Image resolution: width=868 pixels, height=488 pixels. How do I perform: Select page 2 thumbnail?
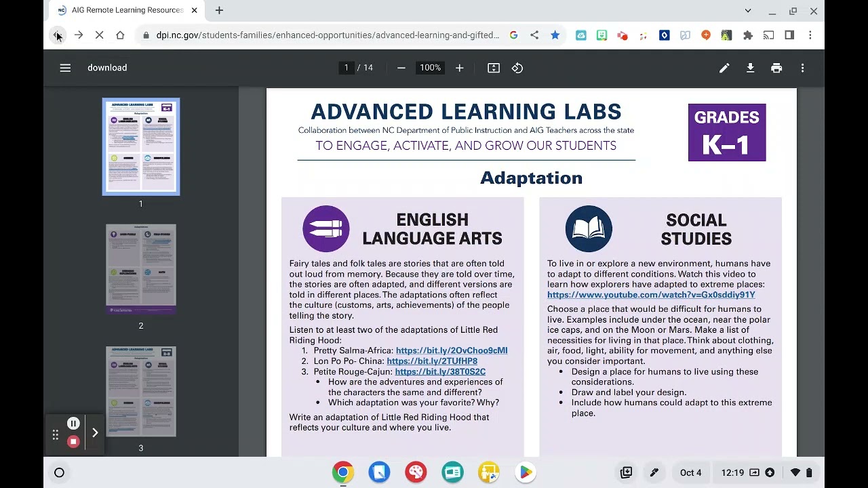coord(141,269)
